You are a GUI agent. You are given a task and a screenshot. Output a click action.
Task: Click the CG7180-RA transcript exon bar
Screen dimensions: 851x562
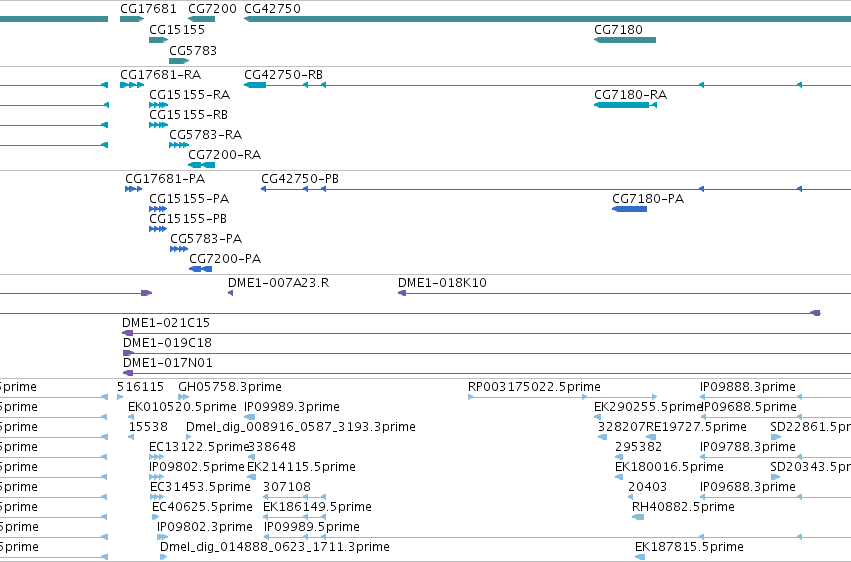(x=623, y=105)
